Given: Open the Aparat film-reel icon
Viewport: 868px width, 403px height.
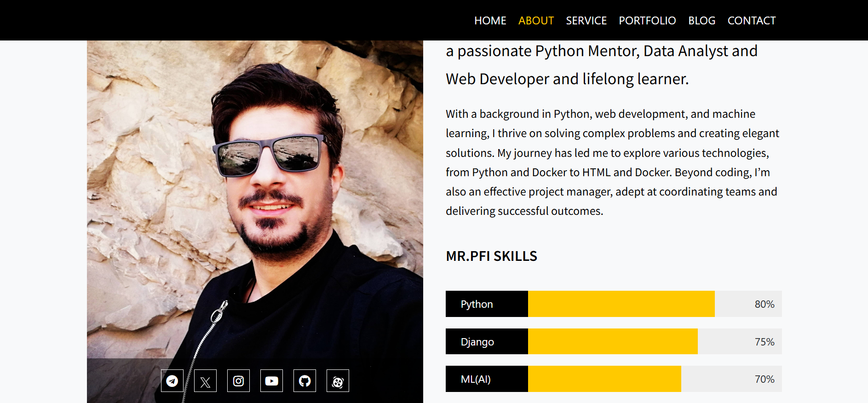Looking at the screenshot, I should pos(338,381).
